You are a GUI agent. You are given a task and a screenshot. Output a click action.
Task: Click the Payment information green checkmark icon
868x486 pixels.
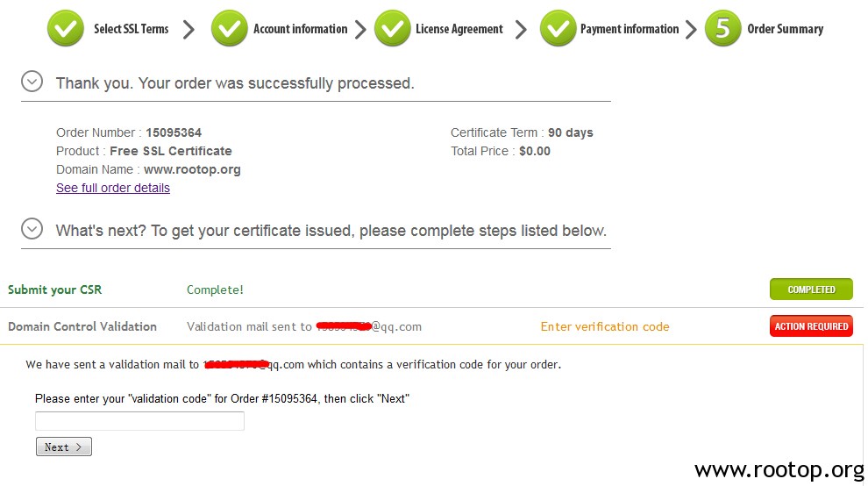pyautogui.click(x=558, y=28)
